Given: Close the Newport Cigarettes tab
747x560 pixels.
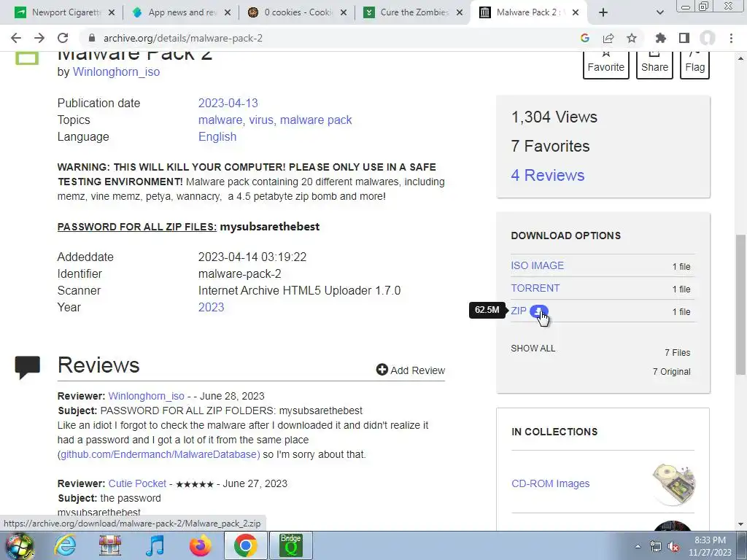Looking at the screenshot, I should [112, 12].
